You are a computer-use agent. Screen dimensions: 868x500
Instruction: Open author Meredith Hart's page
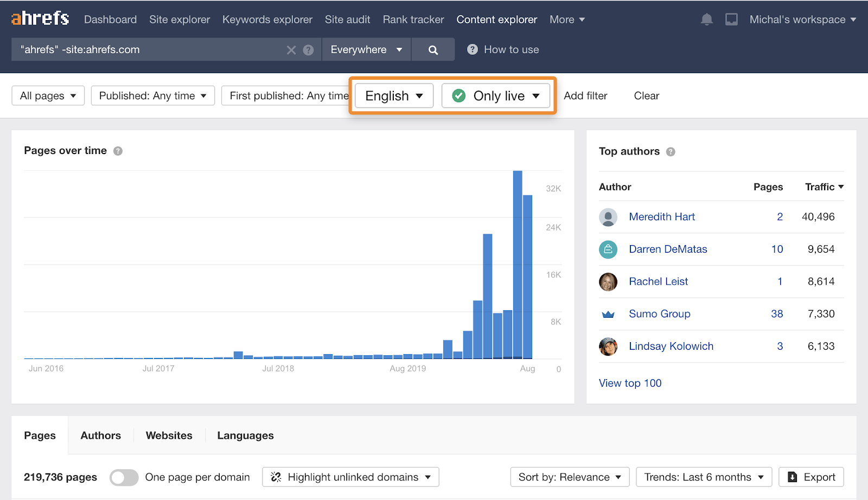(661, 216)
